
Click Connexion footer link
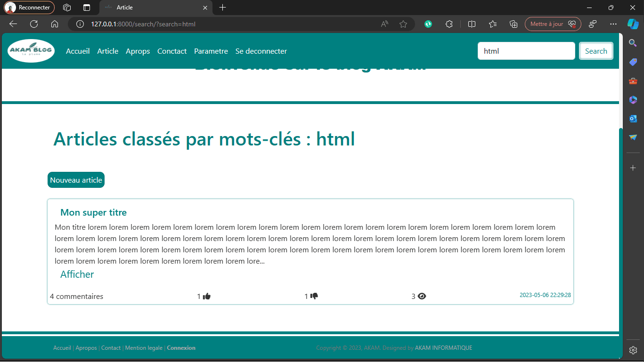(x=181, y=348)
